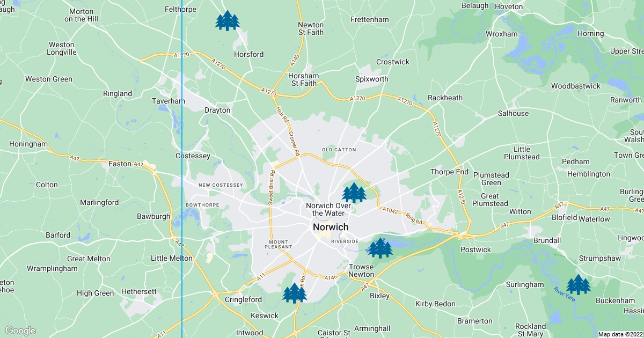Select the Felthorpe label

180,9
